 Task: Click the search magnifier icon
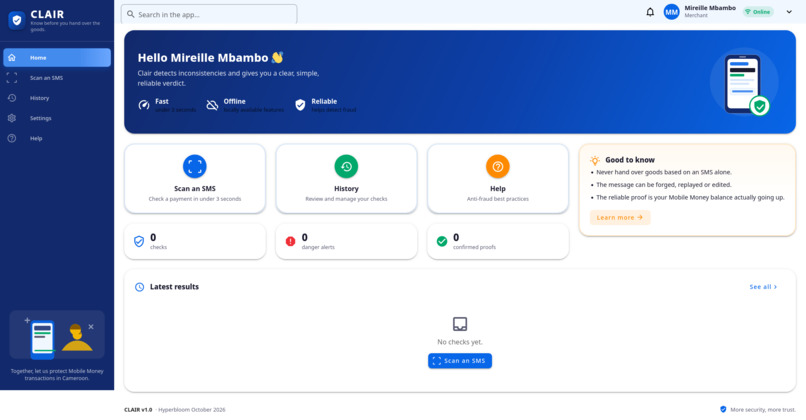coord(131,14)
